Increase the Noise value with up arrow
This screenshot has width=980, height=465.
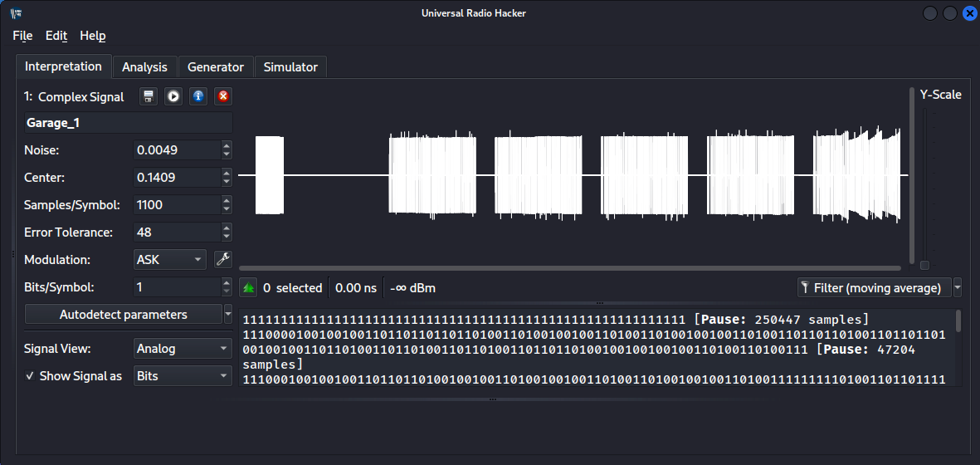point(227,145)
